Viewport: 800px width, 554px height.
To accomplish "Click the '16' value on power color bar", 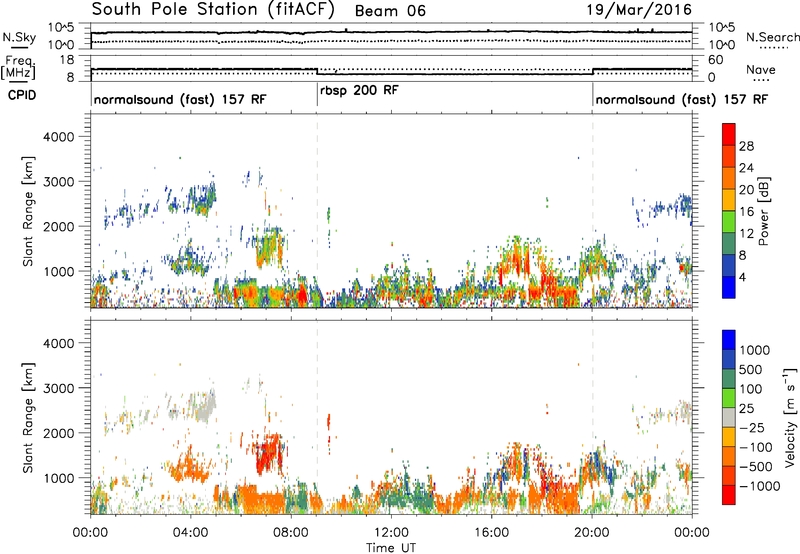I will (746, 212).
